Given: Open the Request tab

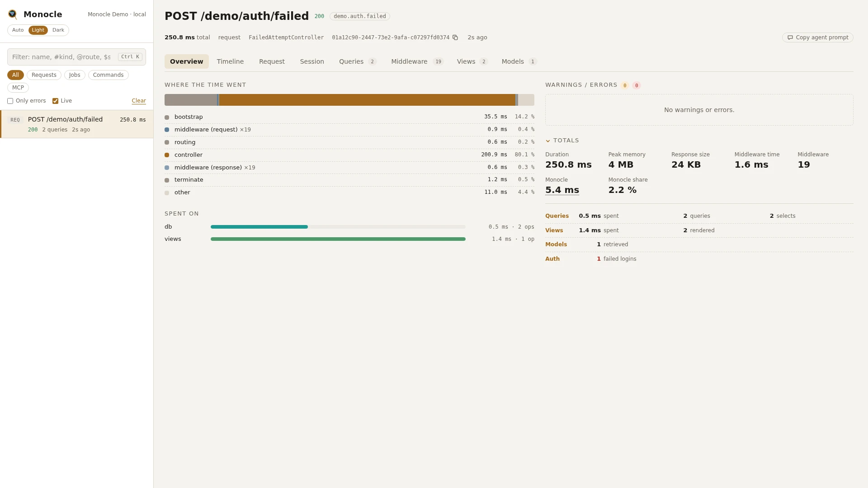Looking at the screenshot, I should tap(272, 61).
